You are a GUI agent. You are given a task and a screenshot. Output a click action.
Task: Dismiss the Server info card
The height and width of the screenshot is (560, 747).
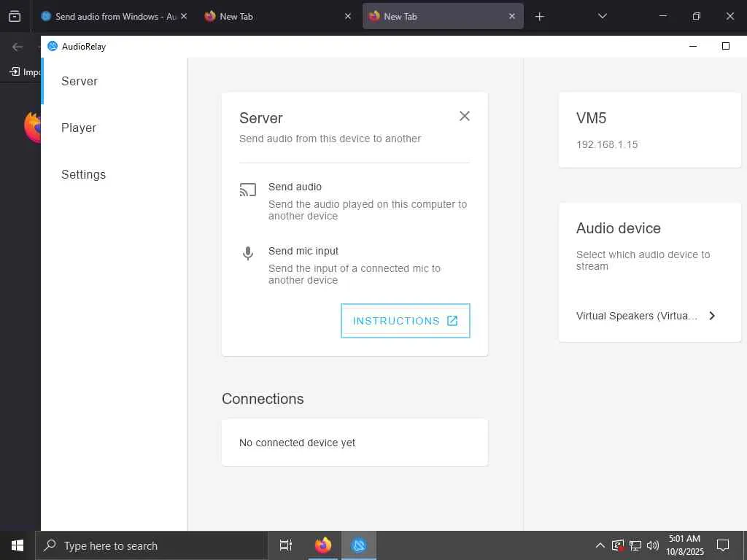(x=465, y=116)
